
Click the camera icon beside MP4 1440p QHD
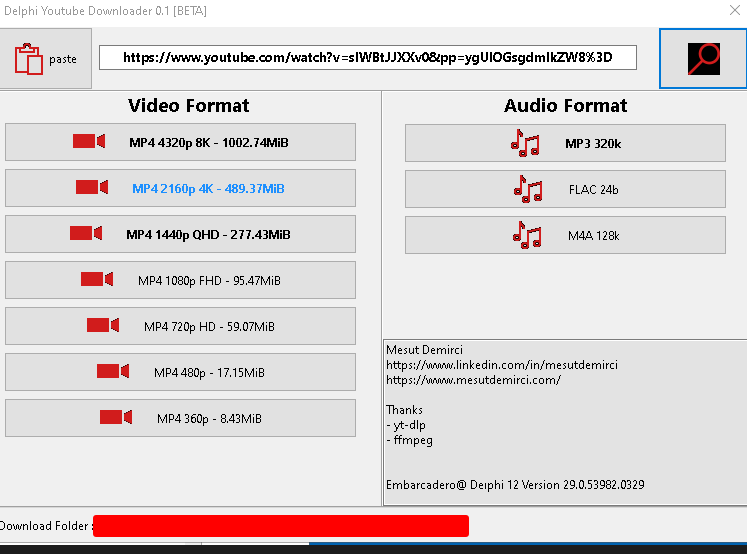[86, 234]
